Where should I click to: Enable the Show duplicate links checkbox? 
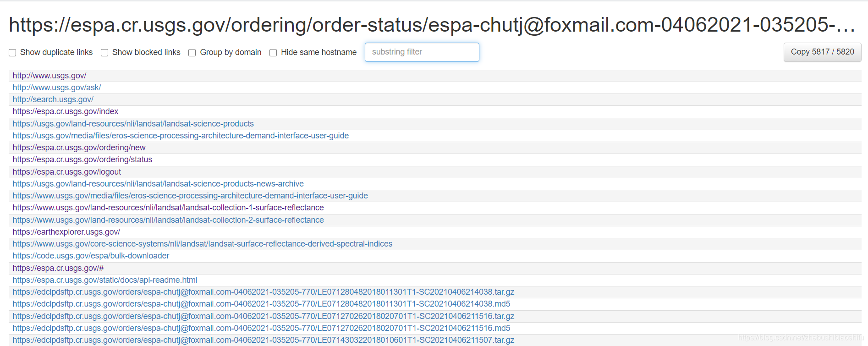(12, 53)
